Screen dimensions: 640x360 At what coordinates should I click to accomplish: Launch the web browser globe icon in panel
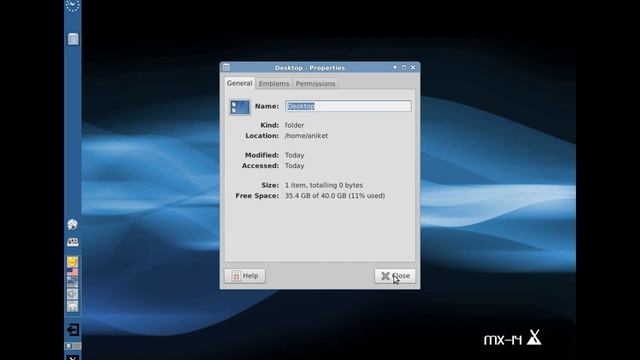tap(72, 224)
